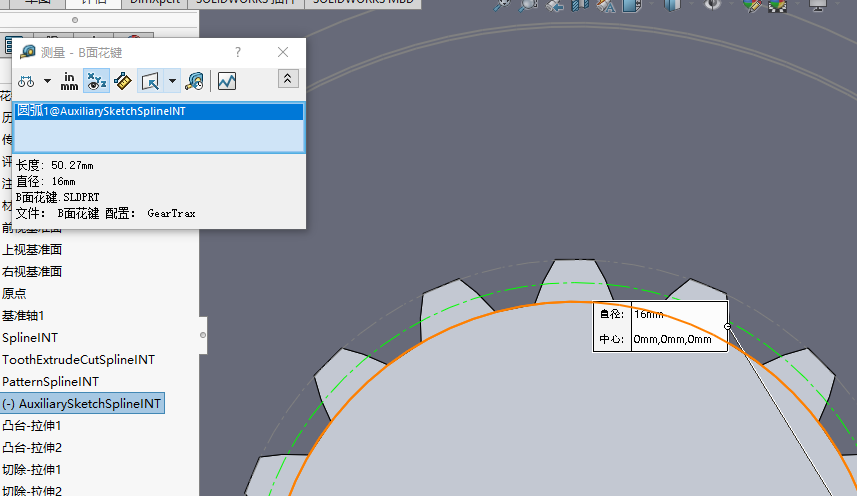Click the 0mm,0mm,0mm center value in the callout
Viewport: 857px width, 496px height.
point(672,339)
